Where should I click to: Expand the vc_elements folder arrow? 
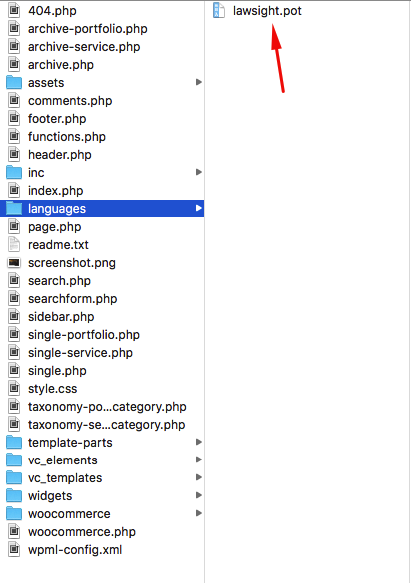click(x=199, y=460)
